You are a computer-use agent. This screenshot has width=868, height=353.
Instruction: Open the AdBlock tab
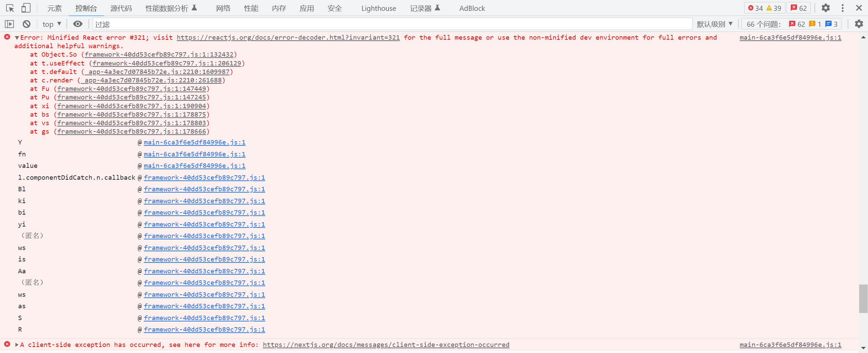472,8
